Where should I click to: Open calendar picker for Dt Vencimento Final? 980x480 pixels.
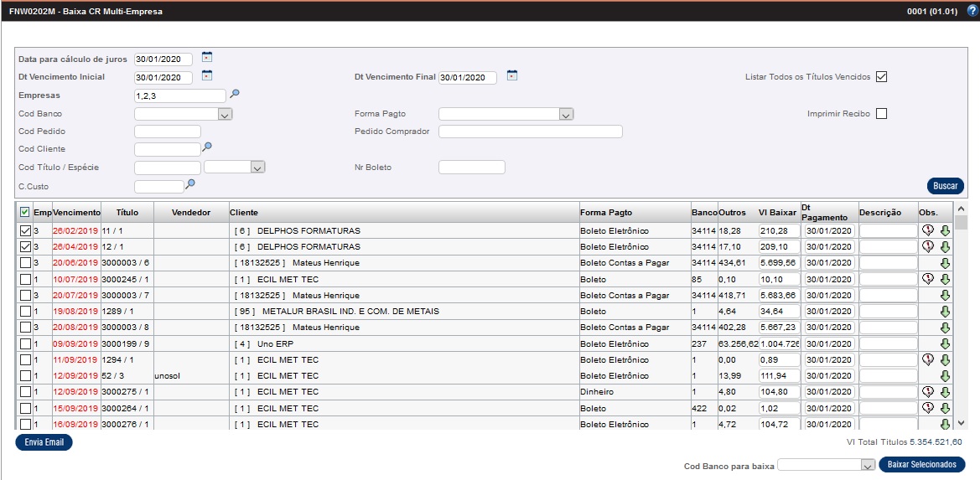[x=511, y=76]
